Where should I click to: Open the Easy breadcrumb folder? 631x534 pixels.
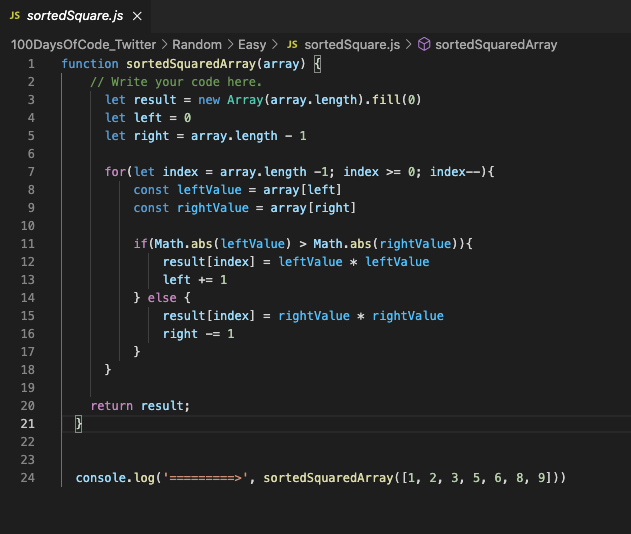252,45
